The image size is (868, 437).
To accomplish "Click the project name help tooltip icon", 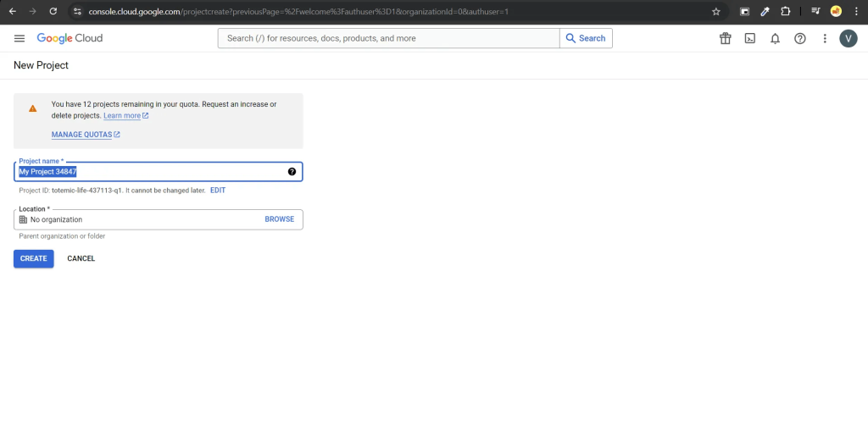I will tap(292, 172).
